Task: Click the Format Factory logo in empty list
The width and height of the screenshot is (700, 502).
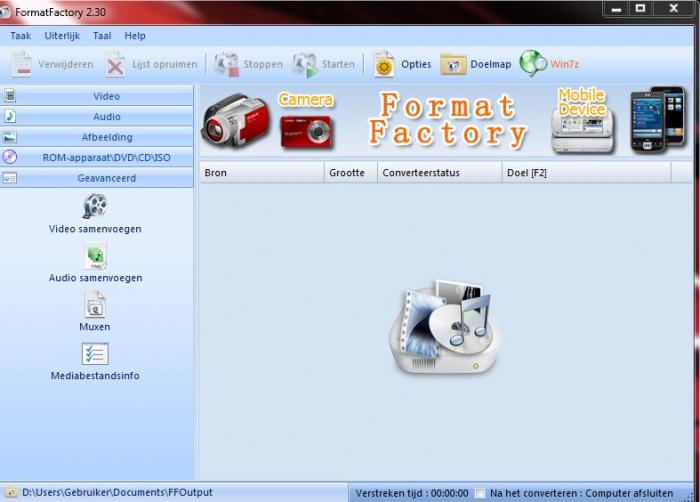Action: (445, 326)
